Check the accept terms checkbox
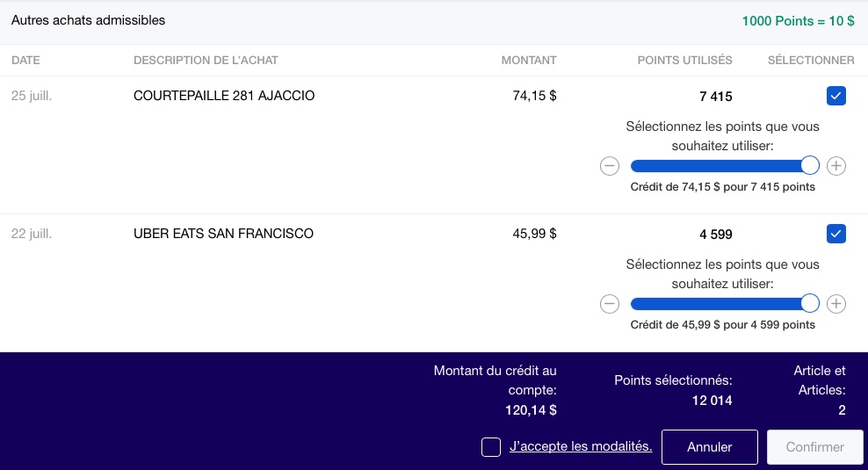Viewport: 868px width, 470px height. coord(491,447)
